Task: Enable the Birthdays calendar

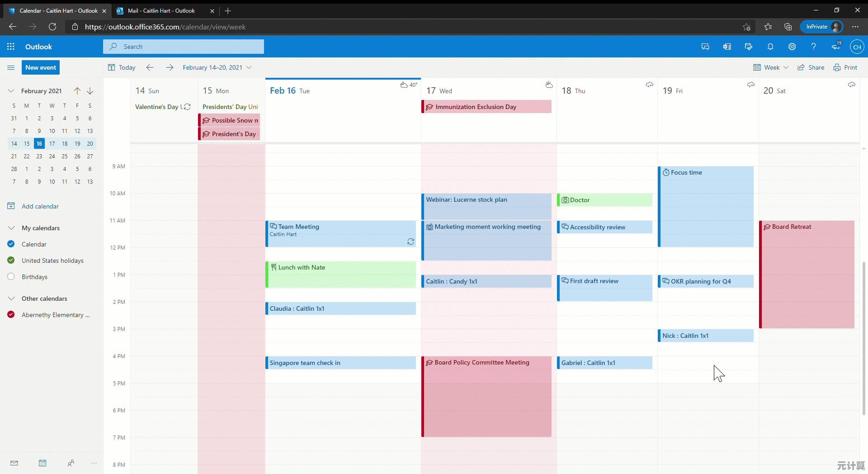Action: coord(11,277)
